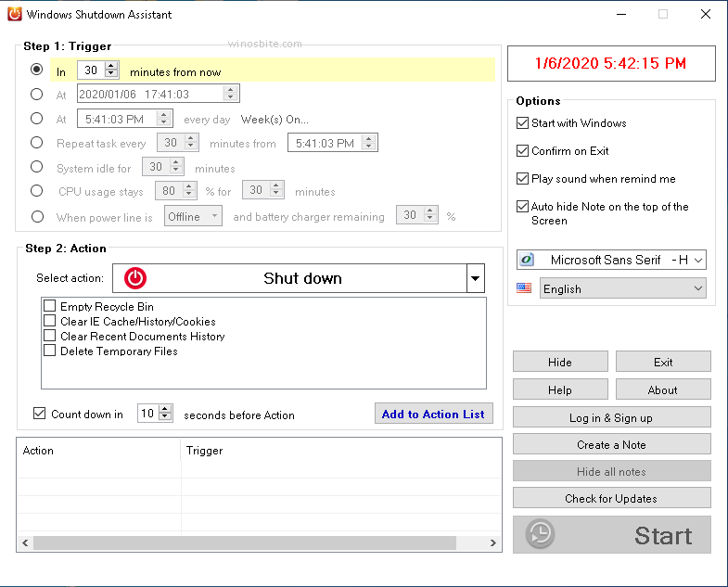Click the Hide button

pyautogui.click(x=560, y=362)
